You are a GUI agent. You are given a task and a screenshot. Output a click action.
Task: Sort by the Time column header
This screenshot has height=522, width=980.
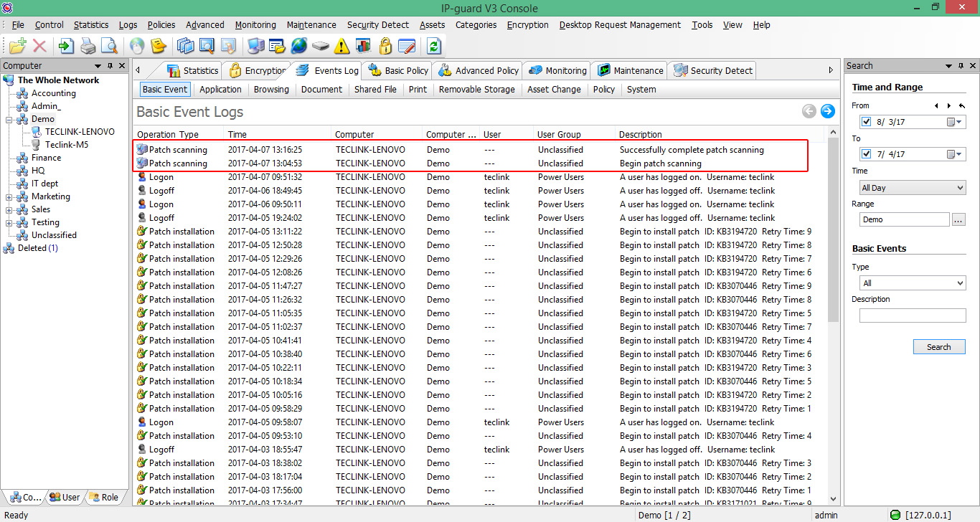[x=278, y=134]
